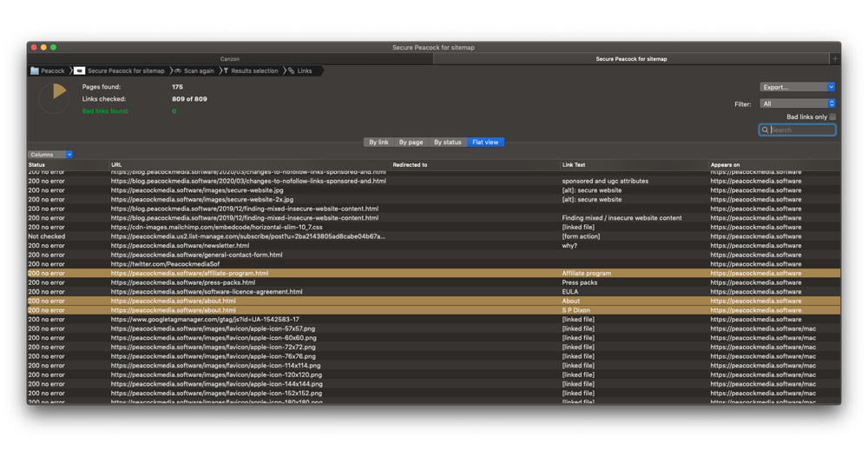Click the site icon before Secure Peacock for sitemap
Image resolution: width=868 pixels, height=464 pixels.
(80, 70)
